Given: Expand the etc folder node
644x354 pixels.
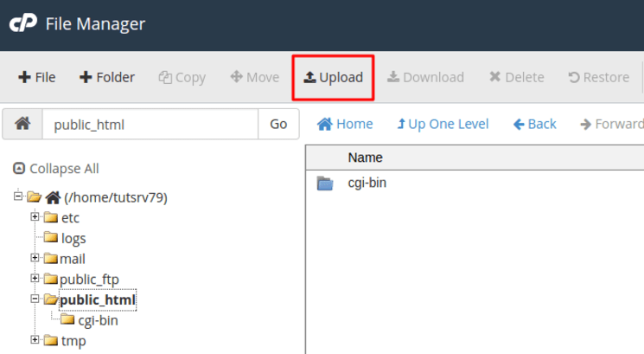Looking at the screenshot, I should (35, 216).
